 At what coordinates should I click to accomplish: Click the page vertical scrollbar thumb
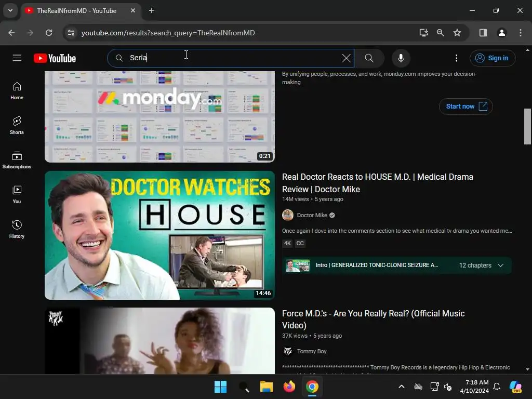click(527, 126)
